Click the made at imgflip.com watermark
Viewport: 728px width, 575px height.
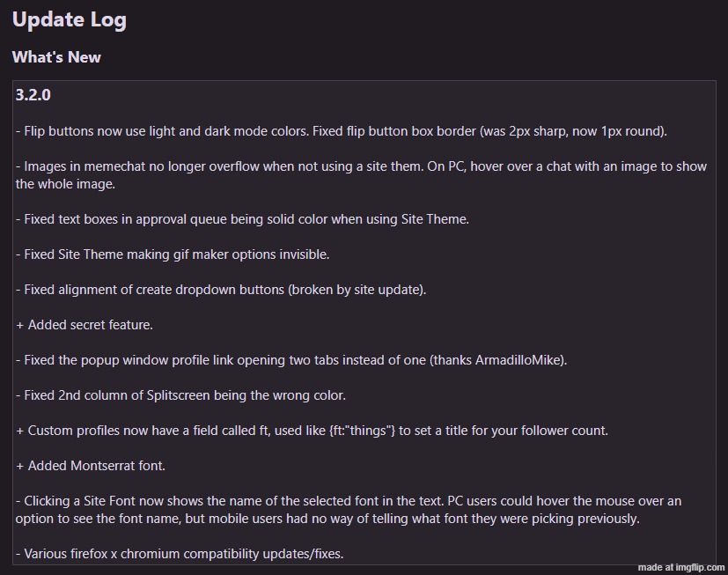tap(681, 568)
